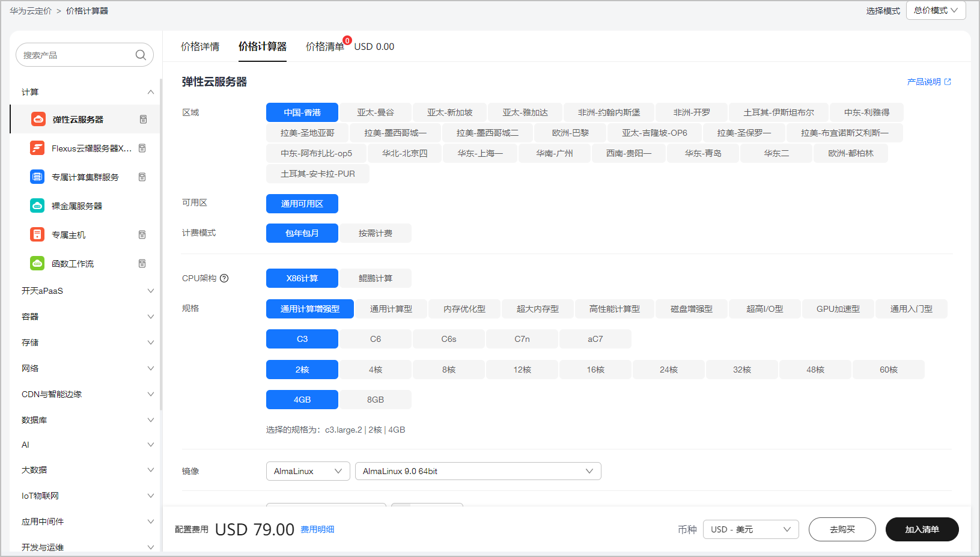Choose the 8GB memory option
This screenshot has height=557, width=980.
375,400
